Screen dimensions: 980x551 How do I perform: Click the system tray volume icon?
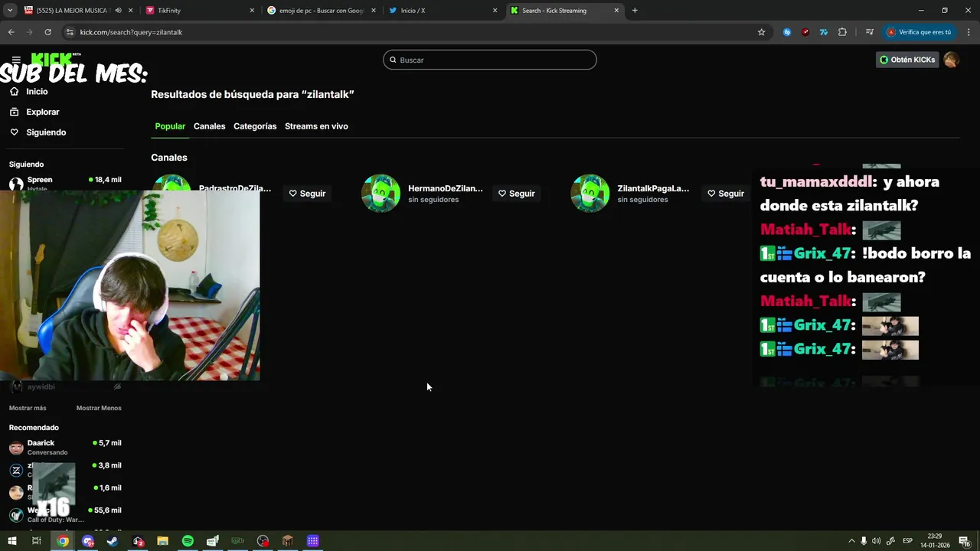(x=876, y=541)
